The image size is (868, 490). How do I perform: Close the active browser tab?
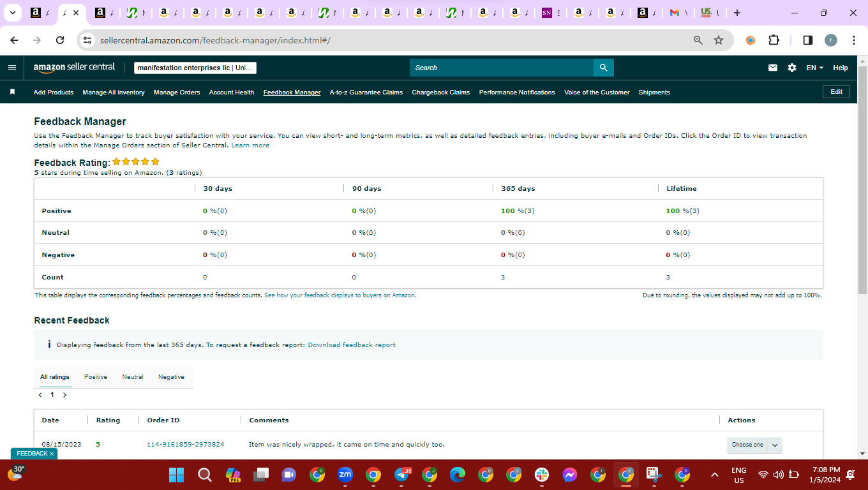click(x=76, y=13)
